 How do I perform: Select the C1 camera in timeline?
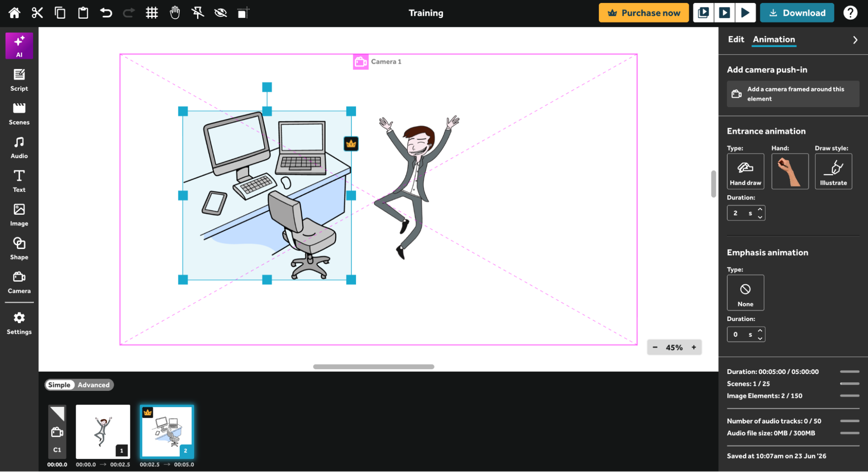point(57,432)
